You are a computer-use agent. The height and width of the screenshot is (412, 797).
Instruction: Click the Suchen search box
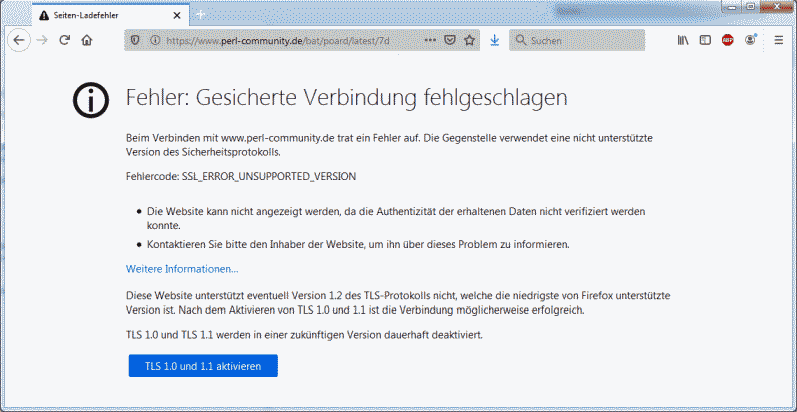click(577, 40)
